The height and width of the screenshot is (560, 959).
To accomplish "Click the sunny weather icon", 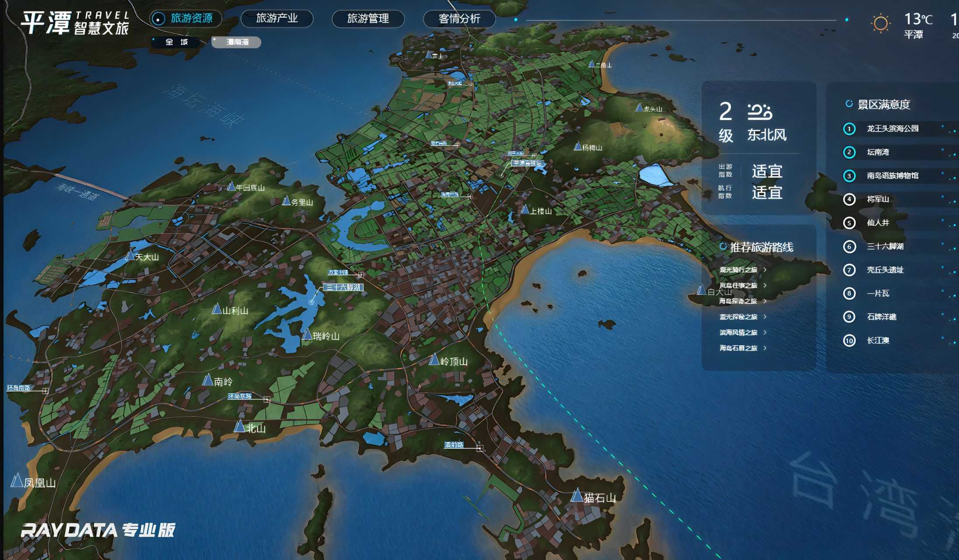I will [x=880, y=23].
